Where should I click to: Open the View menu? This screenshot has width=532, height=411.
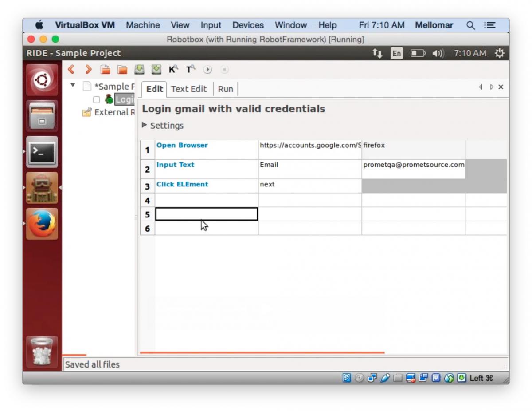pos(180,25)
